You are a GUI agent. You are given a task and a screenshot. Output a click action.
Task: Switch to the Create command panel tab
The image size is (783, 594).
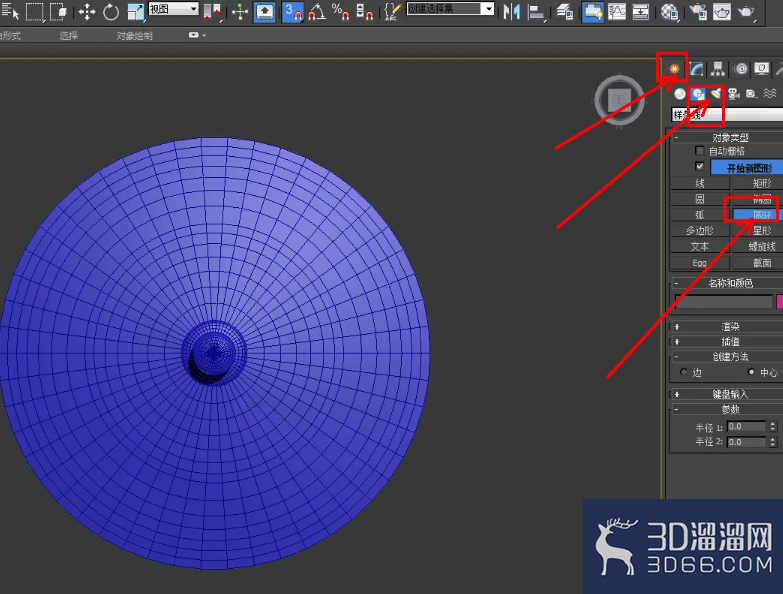pos(674,68)
